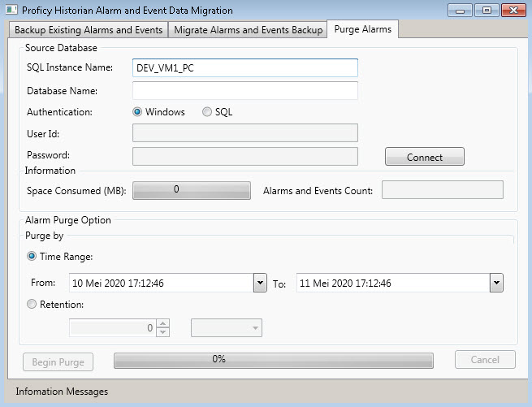Click the Space Consumed progress bar
This screenshot has height=407, width=532.
(x=192, y=190)
